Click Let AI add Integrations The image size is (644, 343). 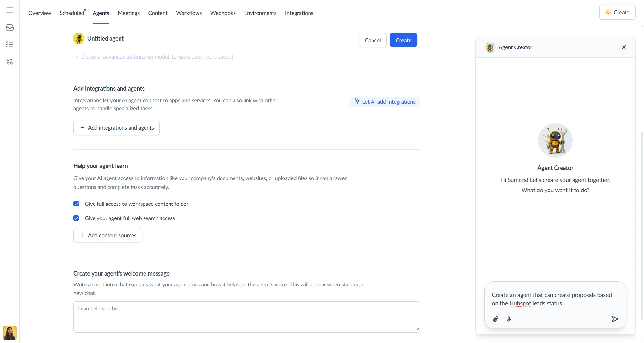coord(385,102)
